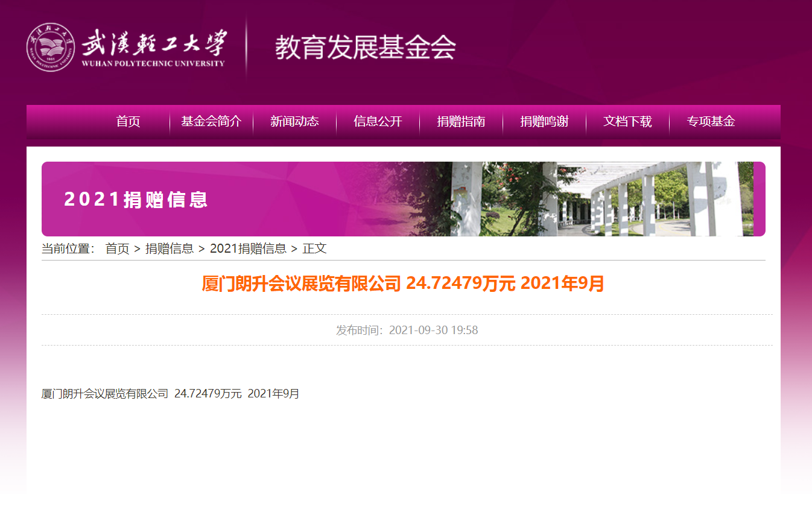The width and height of the screenshot is (812, 506).
Task: Click the WUHAN POLYTECHNIC UNIVERSITY calligraphy name
Action: click(x=154, y=48)
